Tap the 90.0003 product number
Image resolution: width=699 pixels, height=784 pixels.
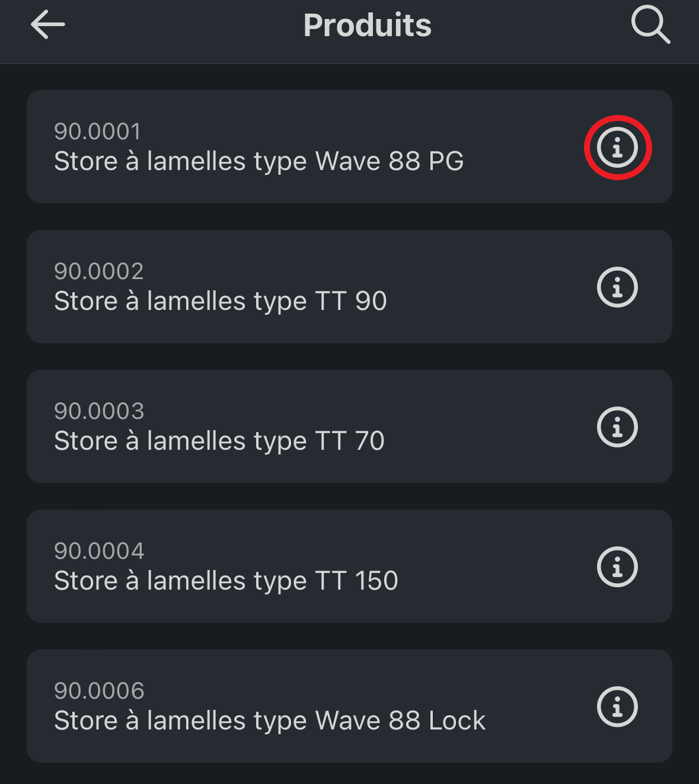point(98,411)
